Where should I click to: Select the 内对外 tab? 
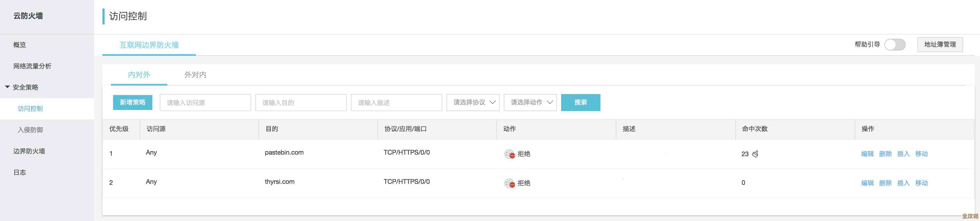tap(139, 75)
